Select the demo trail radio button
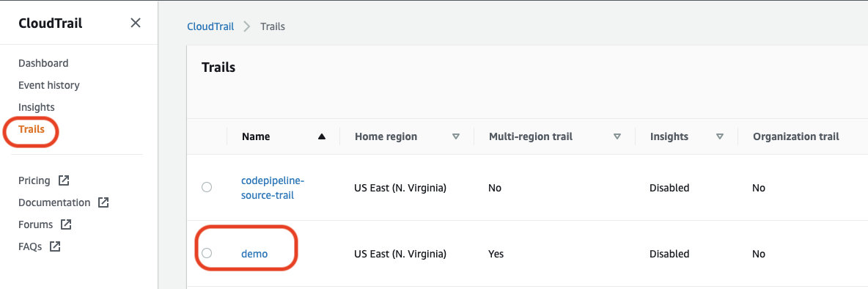 tap(207, 253)
